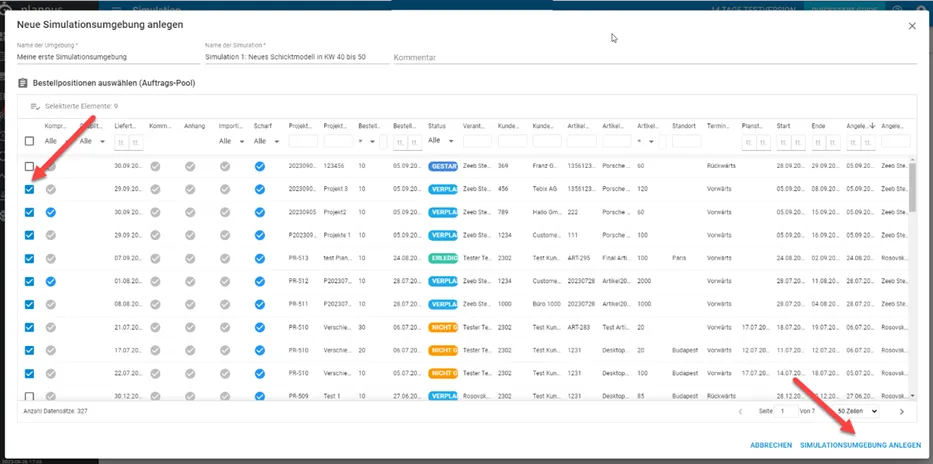The height and width of the screenshot is (464, 933).
Task: Click the Standort filter input
Action: pyautogui.click(x=687, y=142)
